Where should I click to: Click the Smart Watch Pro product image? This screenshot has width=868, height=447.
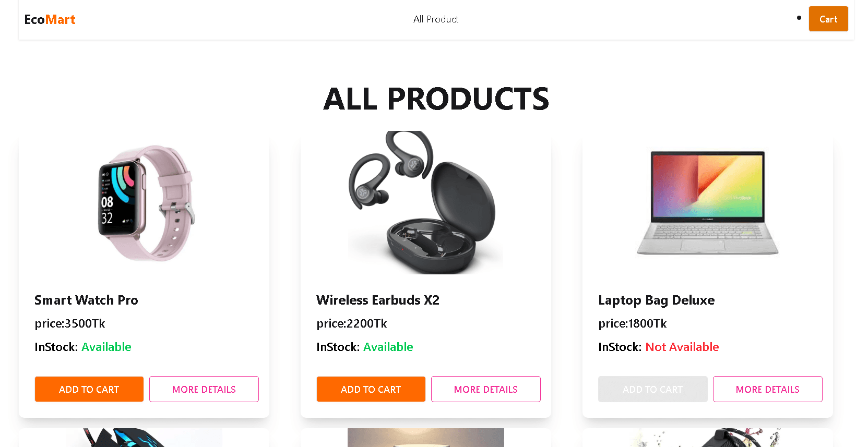point(144,203)
